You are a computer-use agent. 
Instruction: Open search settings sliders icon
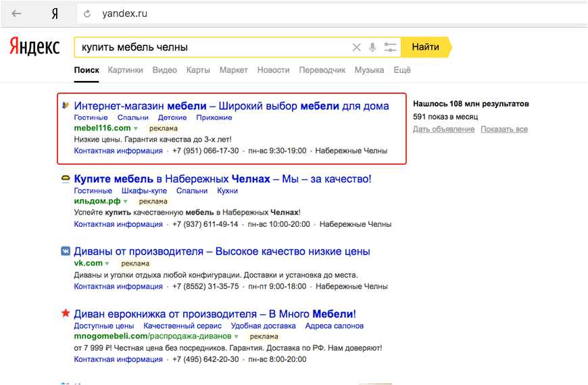pos(390,47)
